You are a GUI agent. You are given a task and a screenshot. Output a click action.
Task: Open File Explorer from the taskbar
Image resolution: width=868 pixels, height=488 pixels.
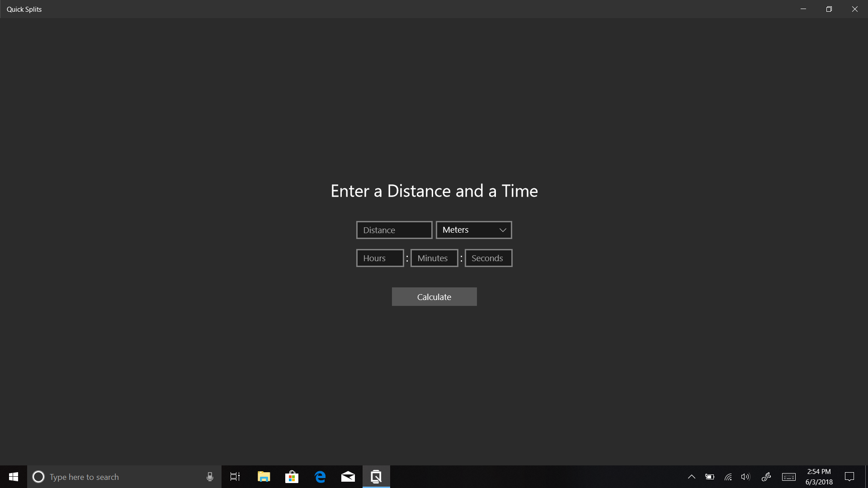264,477
